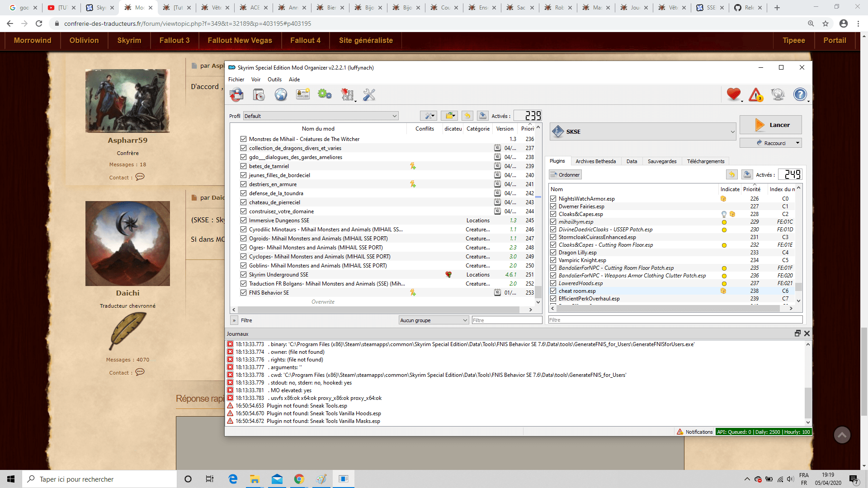This screenshot has width=868, height=488.
Task: Open the blue question mark help icon
Action: pos(800,94)
